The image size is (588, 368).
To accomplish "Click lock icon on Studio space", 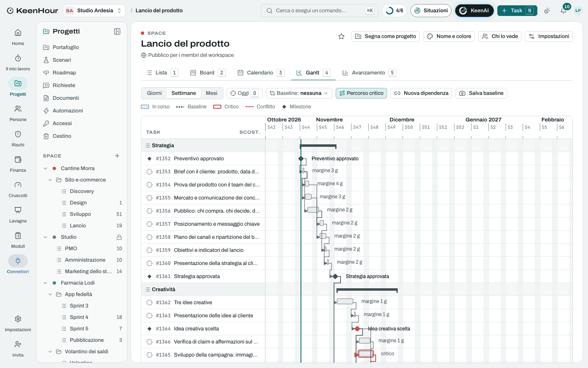I will (x=119, y=237).
